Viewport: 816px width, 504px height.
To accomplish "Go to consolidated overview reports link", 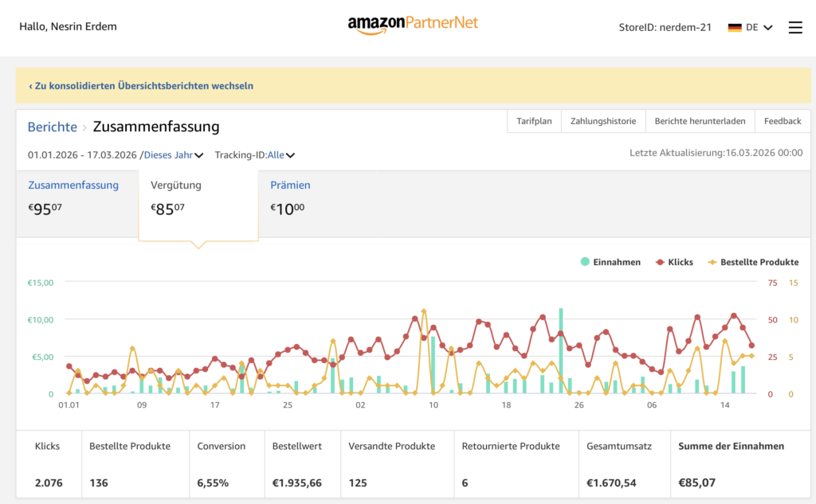I will [x=141, y=85].
